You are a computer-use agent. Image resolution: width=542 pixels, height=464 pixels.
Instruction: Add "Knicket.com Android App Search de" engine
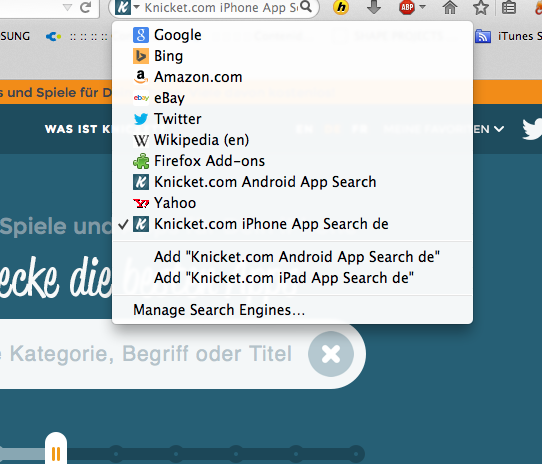pyautogui.click(x=292, y=257)
